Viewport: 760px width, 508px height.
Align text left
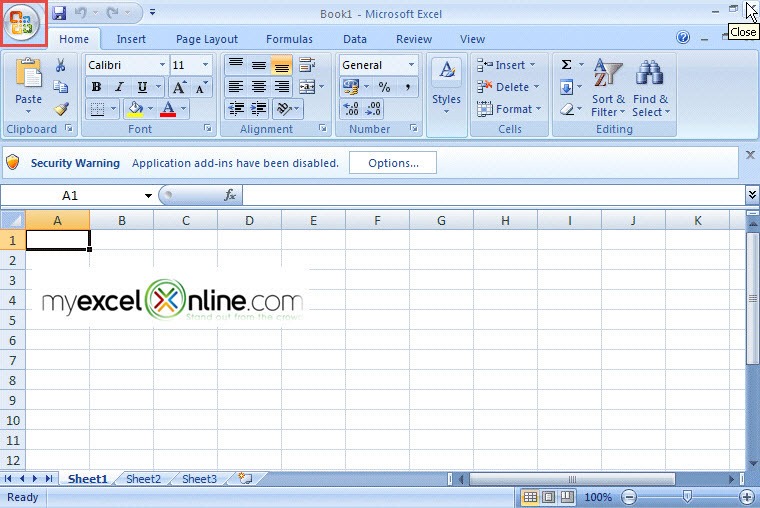coord(236,87)
